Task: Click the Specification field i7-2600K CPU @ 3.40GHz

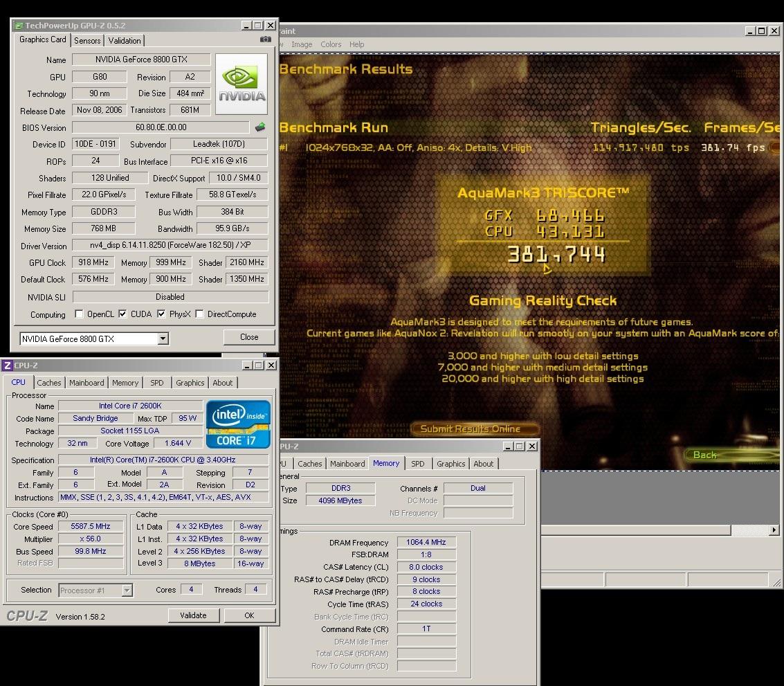Action: coord(163,460)
